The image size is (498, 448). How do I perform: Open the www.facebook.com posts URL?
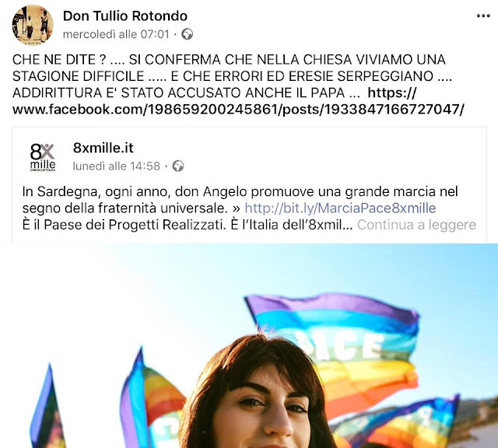click(x=238, y=101)
